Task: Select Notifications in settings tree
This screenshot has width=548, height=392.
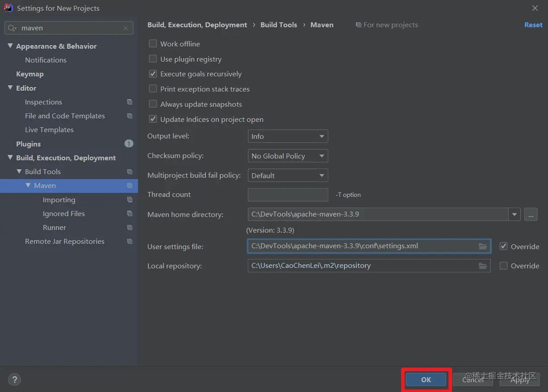Action: (46, 60)
